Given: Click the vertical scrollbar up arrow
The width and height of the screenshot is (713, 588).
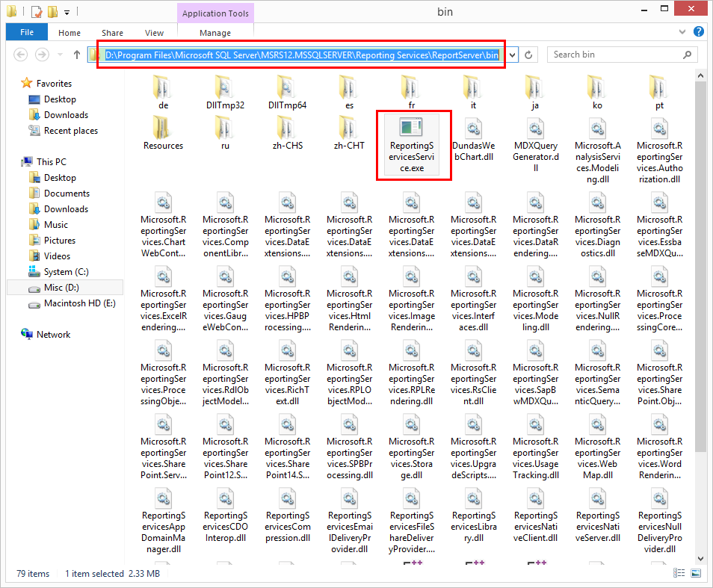Looking at the screenshot, I should [x=700, y=75].
